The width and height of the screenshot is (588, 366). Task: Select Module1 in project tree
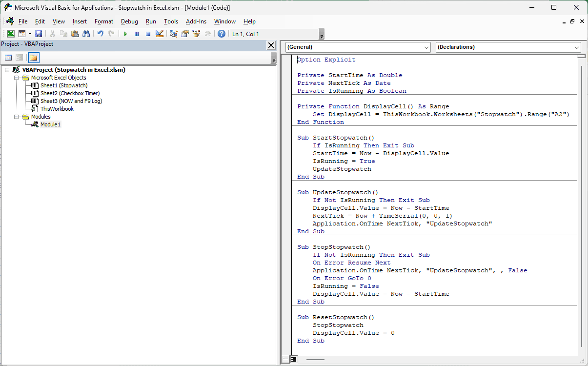coord(51,124)
